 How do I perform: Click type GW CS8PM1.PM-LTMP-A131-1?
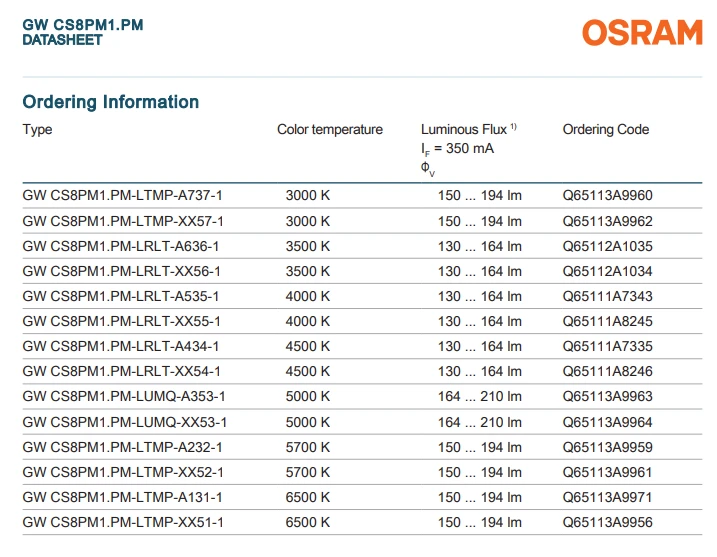click(x=123, y=498)
